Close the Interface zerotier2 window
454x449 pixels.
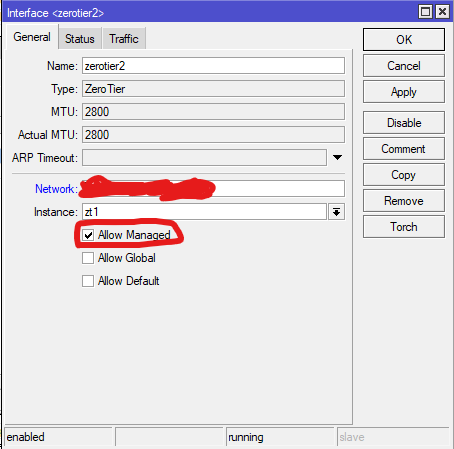[442, 12]
